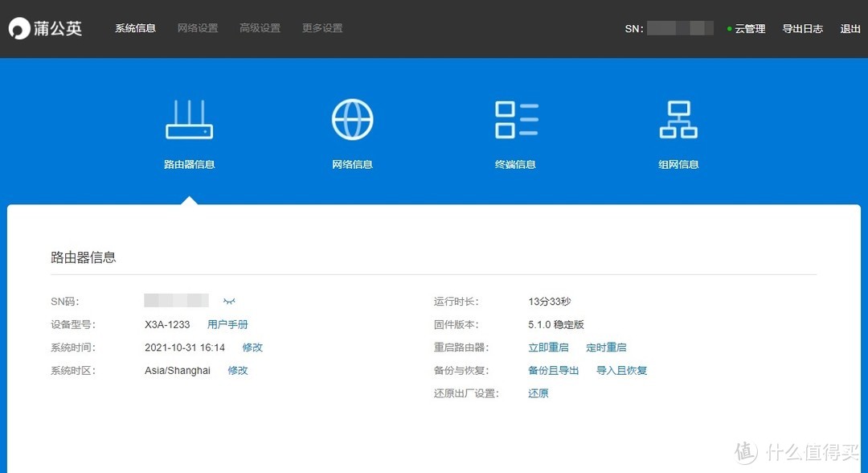This screenshot has width=868, height=473.
Task: Click 修改 beside the Asia/Shanghai timezone
Action: click(x=238, y=371)
